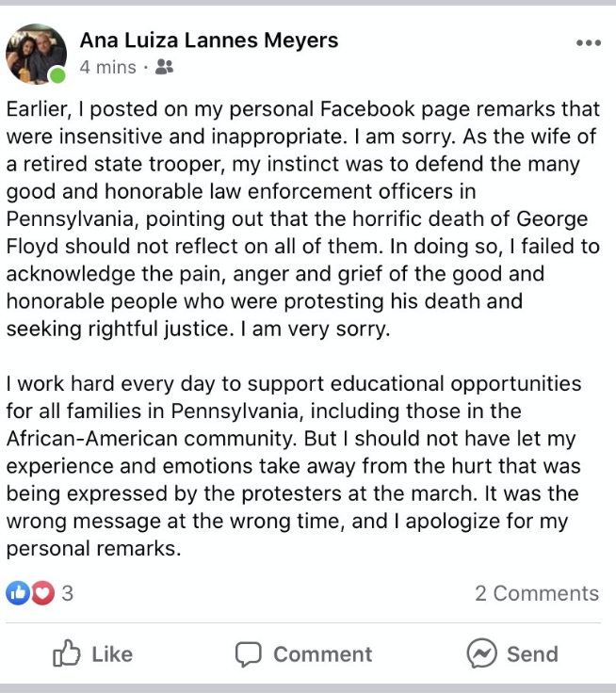Image resolution: width=616 pixels, height=693 pixels.
Task: Click the red heart reaction emoji
Action: point(43,592)
